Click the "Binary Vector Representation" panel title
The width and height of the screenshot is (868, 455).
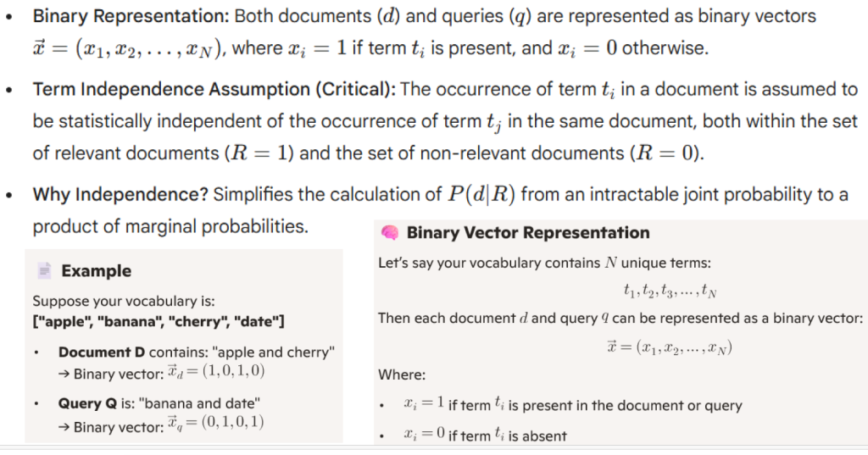(x=528, y=233)
